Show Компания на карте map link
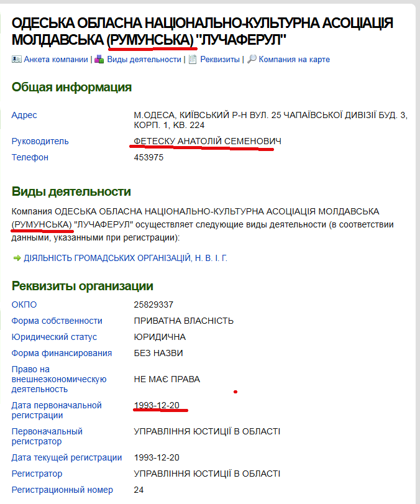 (x=294, y=60)
